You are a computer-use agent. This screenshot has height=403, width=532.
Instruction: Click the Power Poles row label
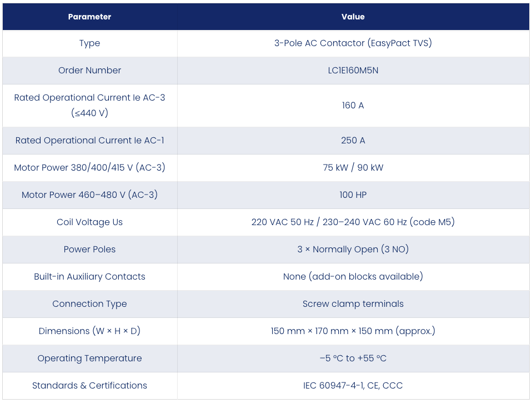[89, 249]
